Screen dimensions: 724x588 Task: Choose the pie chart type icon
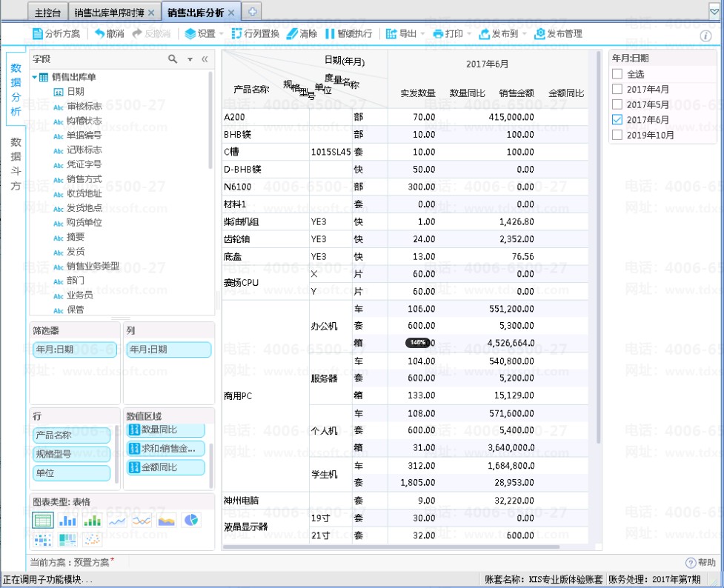pyautogui.click(x=191, y=521)
